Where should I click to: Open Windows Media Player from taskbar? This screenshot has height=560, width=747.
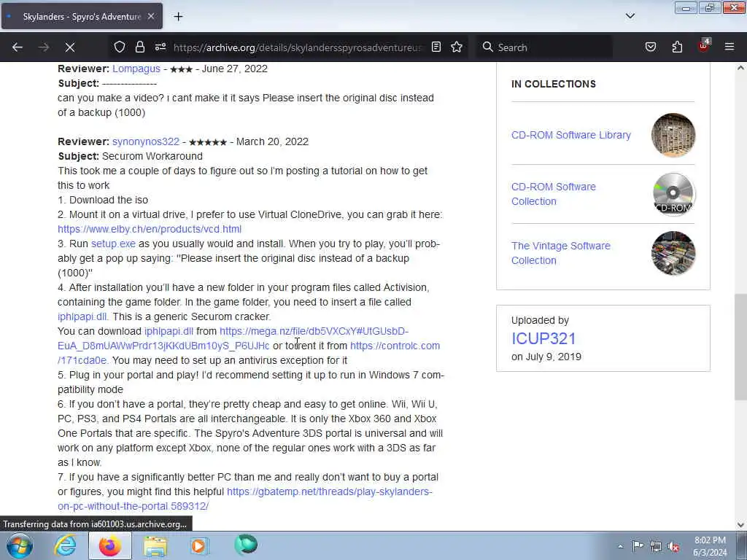coord(200,545)
